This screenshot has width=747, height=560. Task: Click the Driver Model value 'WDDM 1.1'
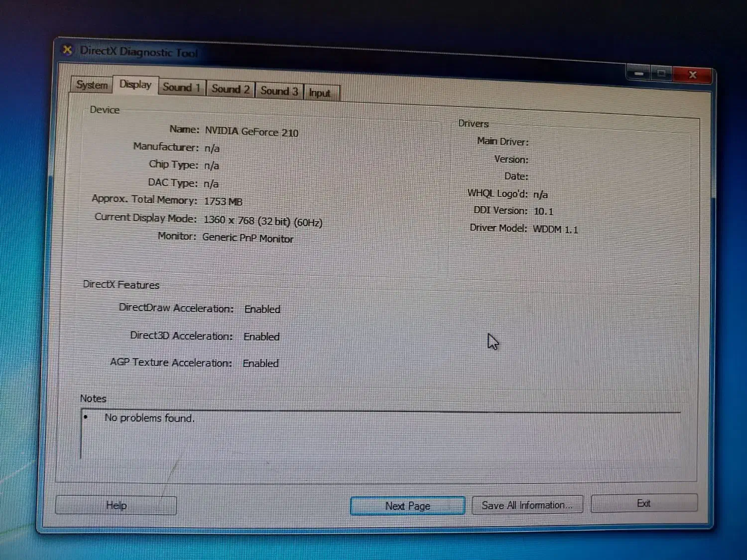(x=555, y=229)
